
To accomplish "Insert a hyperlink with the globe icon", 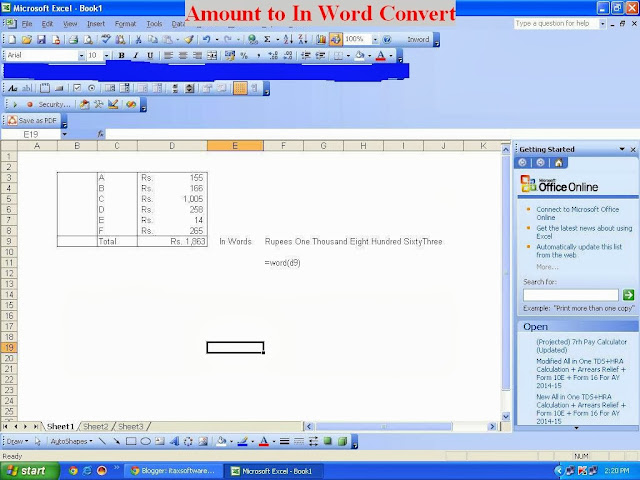I will click(253, 39).
